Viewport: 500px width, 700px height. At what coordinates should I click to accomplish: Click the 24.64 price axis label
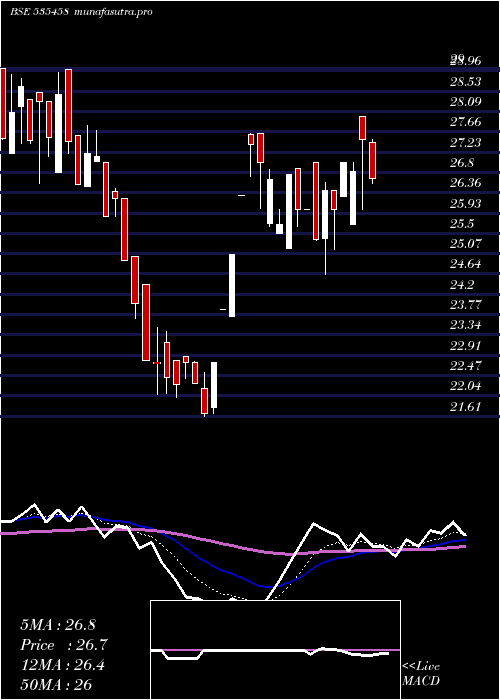466,264
